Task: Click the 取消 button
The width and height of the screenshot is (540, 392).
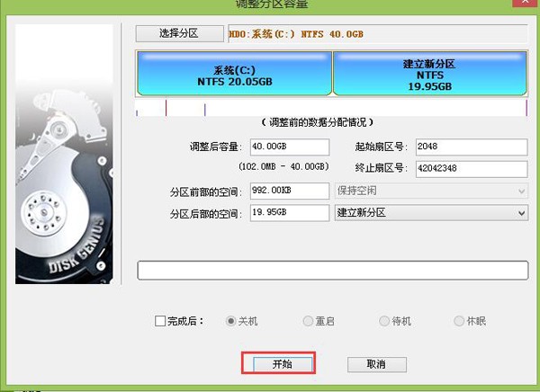Action: pos(377,364)
